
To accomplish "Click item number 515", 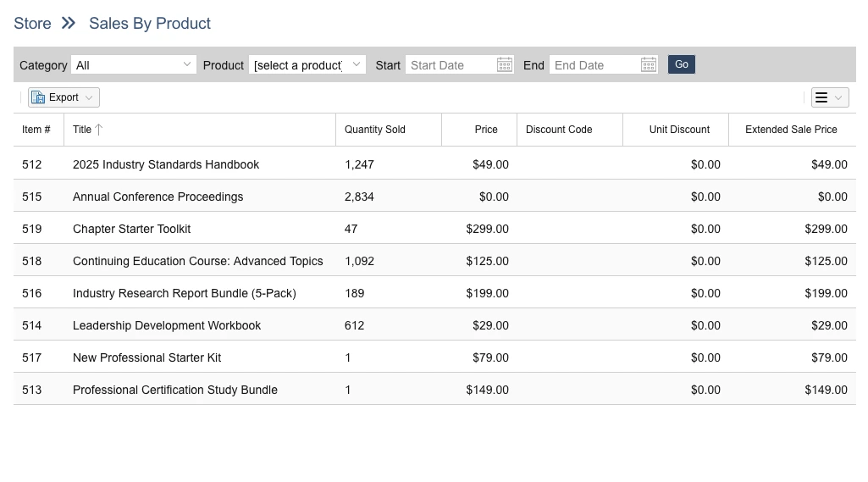I will click(31, 197).
